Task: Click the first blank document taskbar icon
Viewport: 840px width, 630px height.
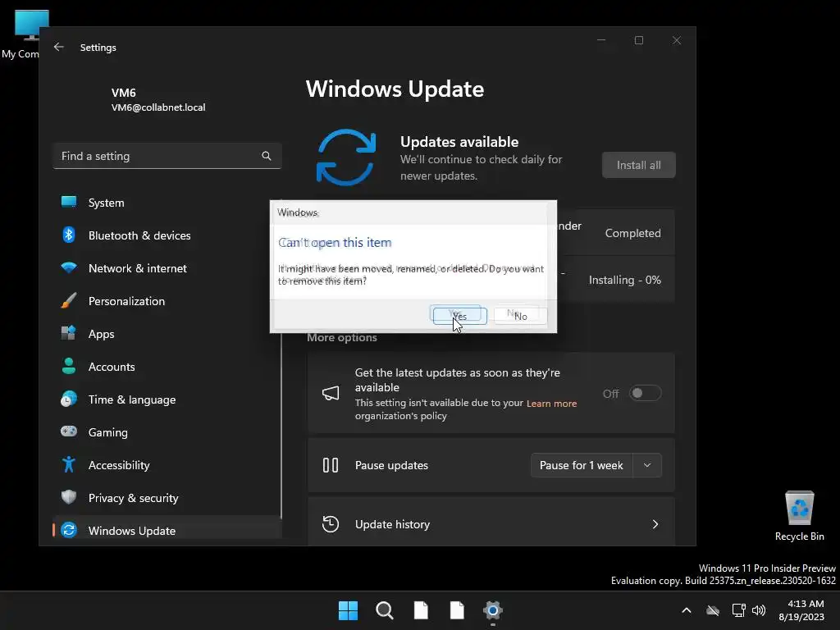Action: (421, 610)
